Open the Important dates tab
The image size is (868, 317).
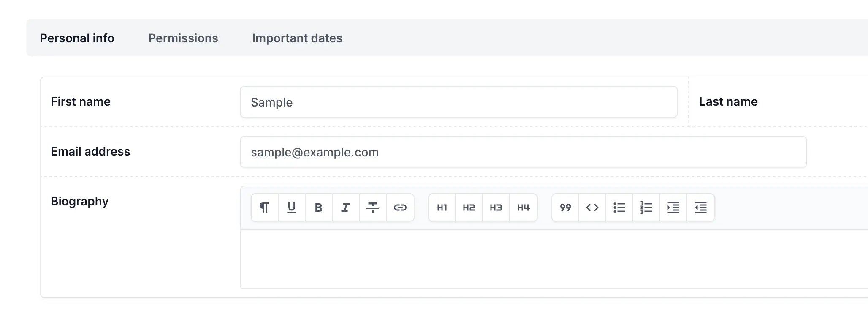(297, 38)
